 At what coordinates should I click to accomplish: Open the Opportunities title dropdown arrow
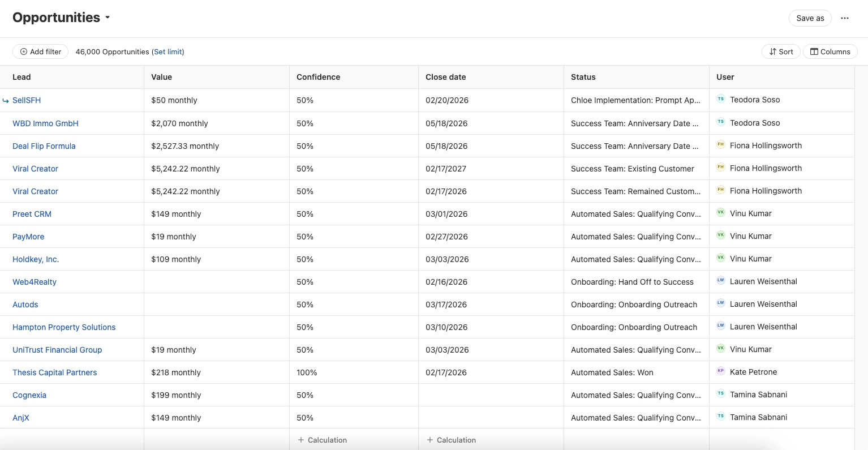[x=108, y=18]
